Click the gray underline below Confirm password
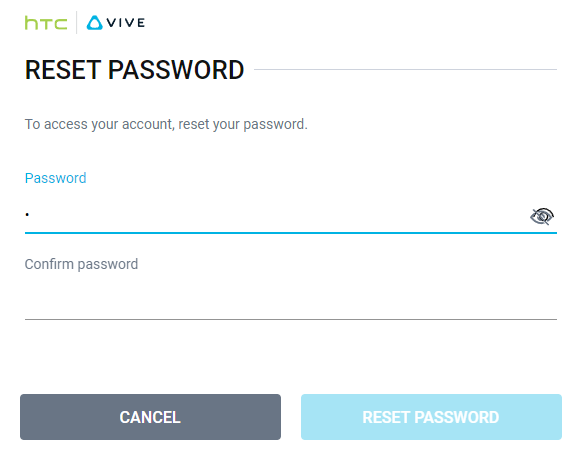 pyautogui.click(x=291, y=319)
